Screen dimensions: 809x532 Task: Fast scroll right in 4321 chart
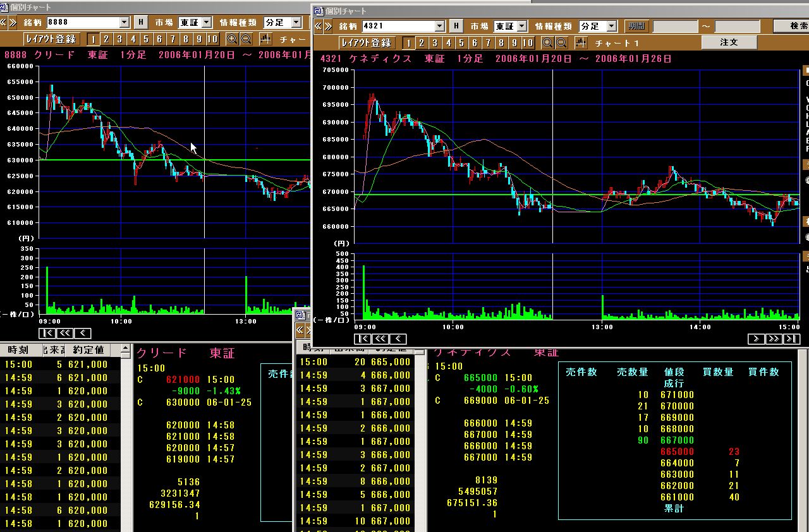pyautogui.click(x=774, y=339)
